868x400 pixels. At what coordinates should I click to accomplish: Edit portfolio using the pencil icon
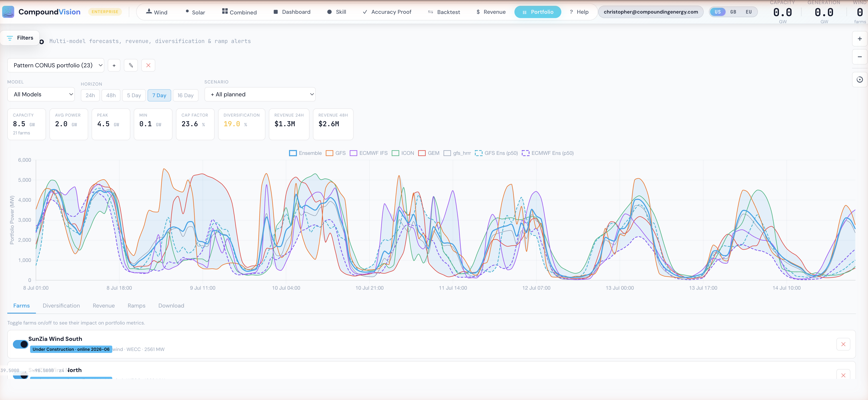tap(131, 65)
